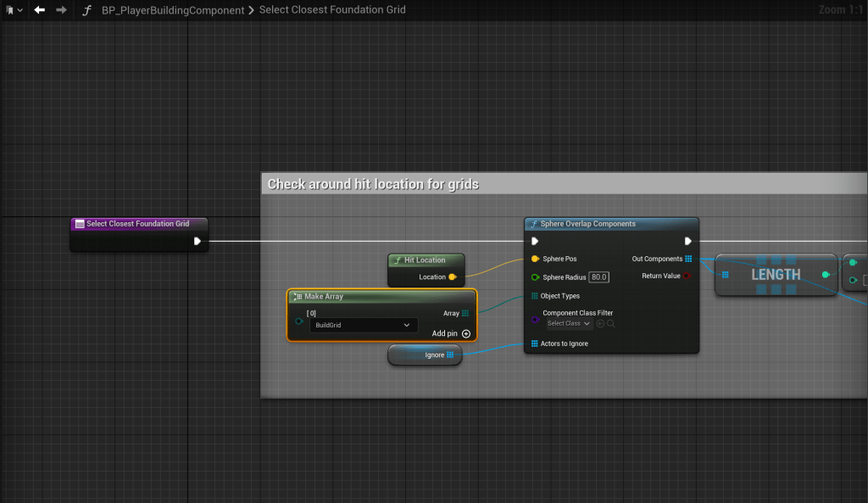The width and height of the screenshot is (868, 503).
Task: Click the Add pin plus icon
Action: (466, 333)
